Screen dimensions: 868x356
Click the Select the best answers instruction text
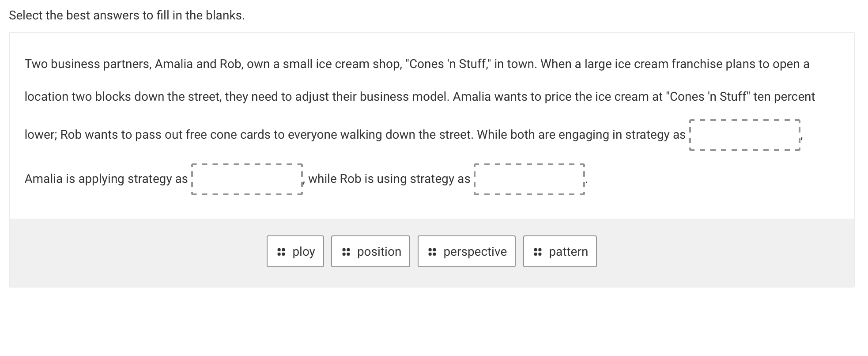pyautogui.click(x=126, y=15)
